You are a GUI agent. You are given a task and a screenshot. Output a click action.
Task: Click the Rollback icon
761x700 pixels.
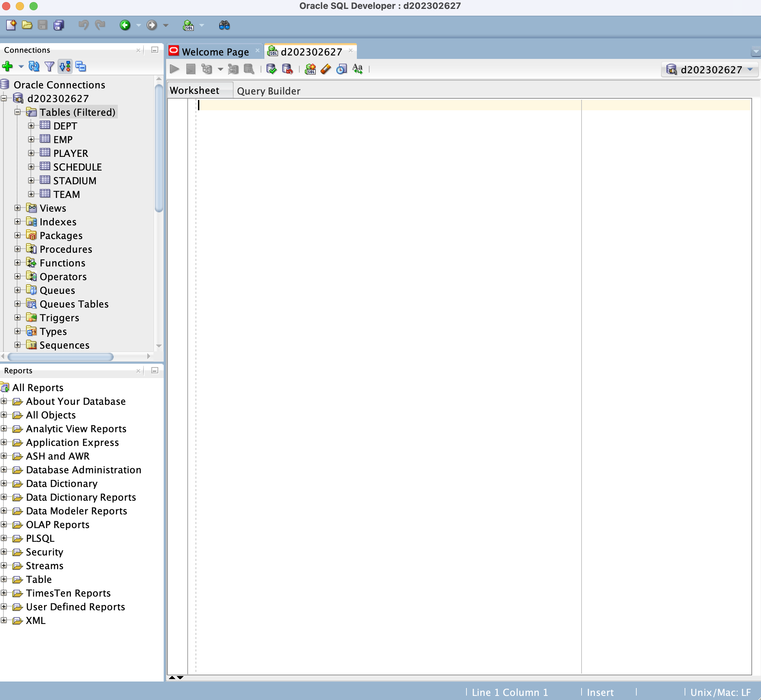pos(287,69)
